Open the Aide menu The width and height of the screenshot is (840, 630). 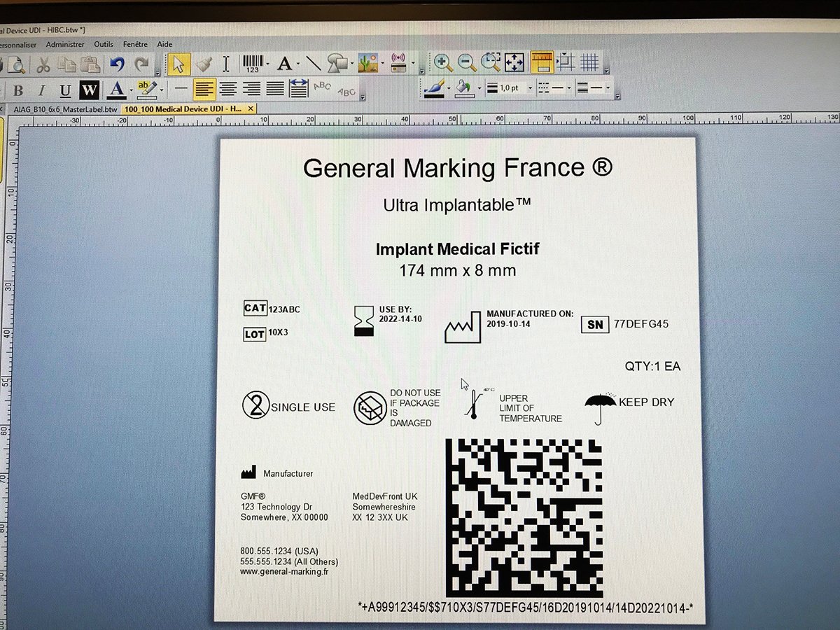point(164,44)
